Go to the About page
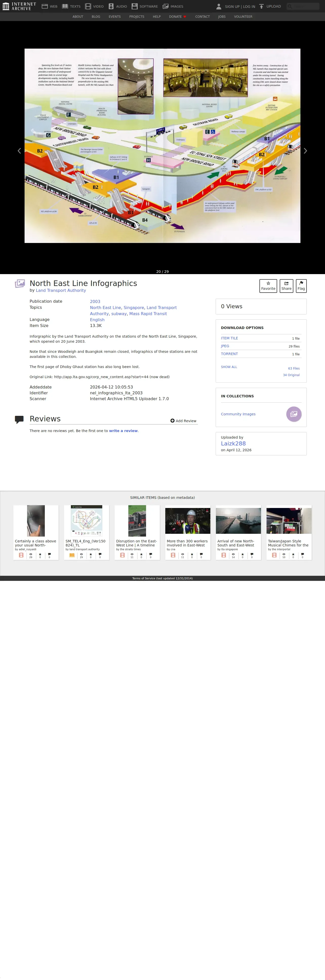The width and height of the screenshot is (325, 980). pos(78,17)
